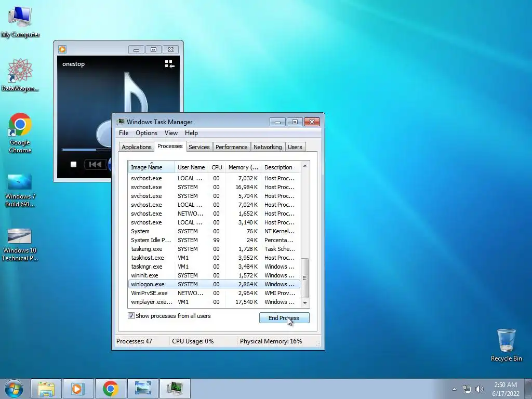This screenshot has width=532, height=399.
Task: Open the View menu in Task Manager
Action: pyautogui.click(x=171, y=133)
